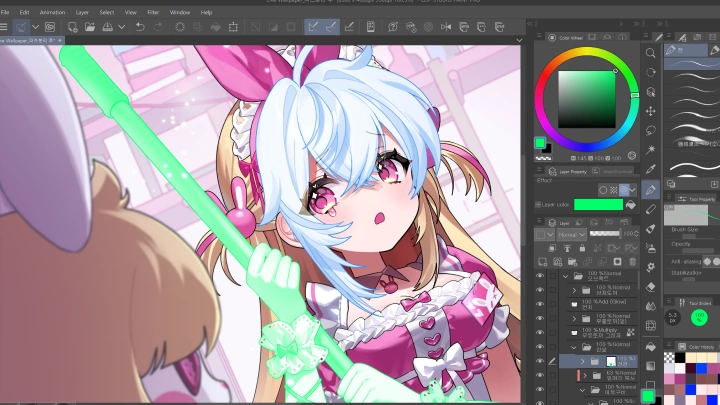Select the Eraser tool
This screenshot has height=405, width=720.
(650, 287)
